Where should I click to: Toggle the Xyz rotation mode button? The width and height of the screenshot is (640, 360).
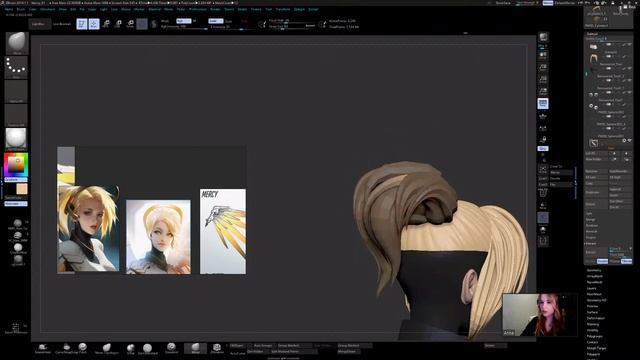point(543,149)
